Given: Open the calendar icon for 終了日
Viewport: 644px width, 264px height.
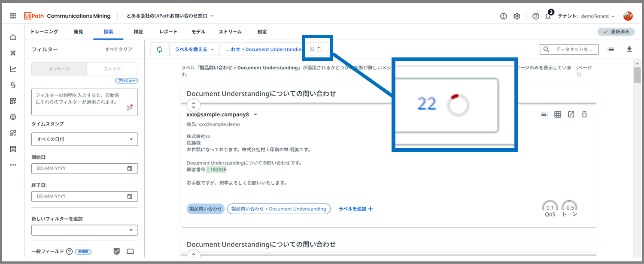Looking at the screenshot, I should (130, 196).
